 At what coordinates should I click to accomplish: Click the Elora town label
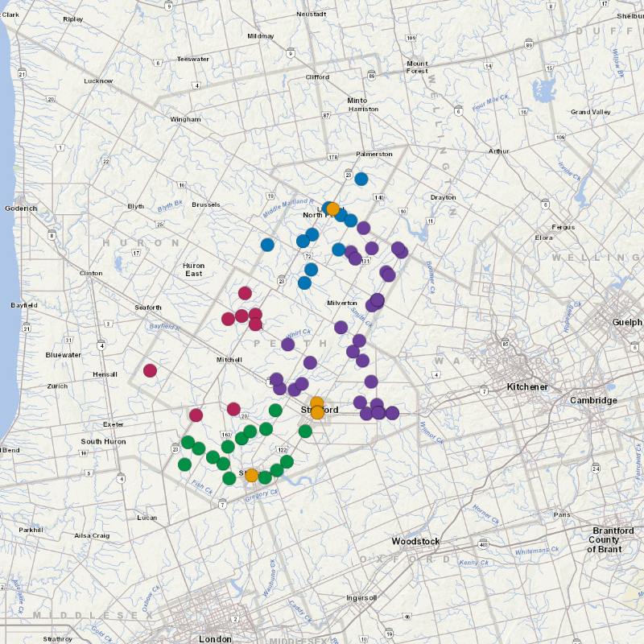[x=544, y=237]
